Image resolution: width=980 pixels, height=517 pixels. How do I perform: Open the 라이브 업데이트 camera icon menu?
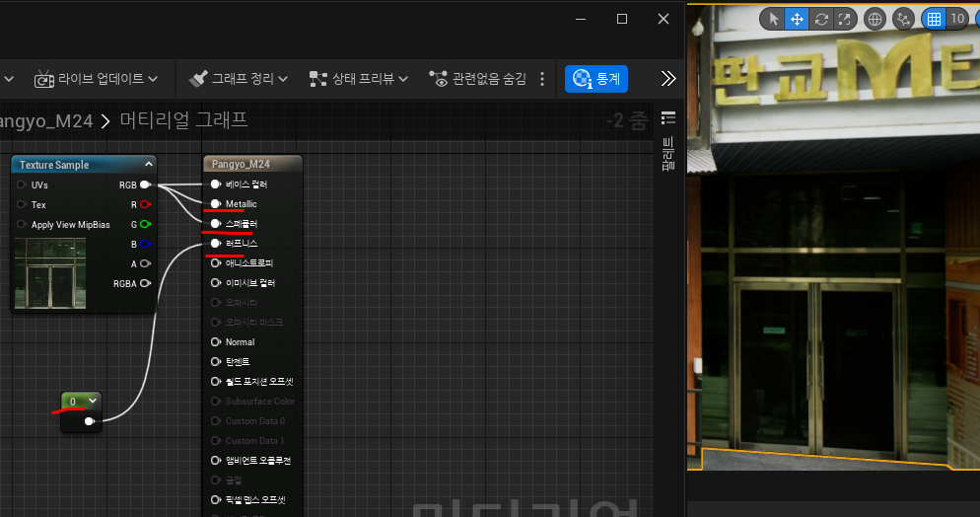pyautogui.click(x=43, y=79)
